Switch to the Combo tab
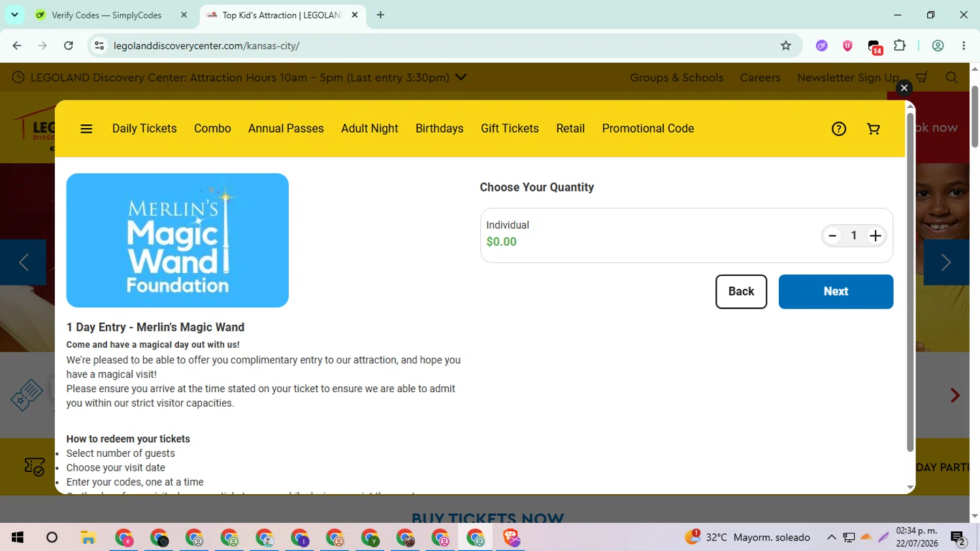The height and width of the screenshot is (551, 980). click(x=212, y=129)
